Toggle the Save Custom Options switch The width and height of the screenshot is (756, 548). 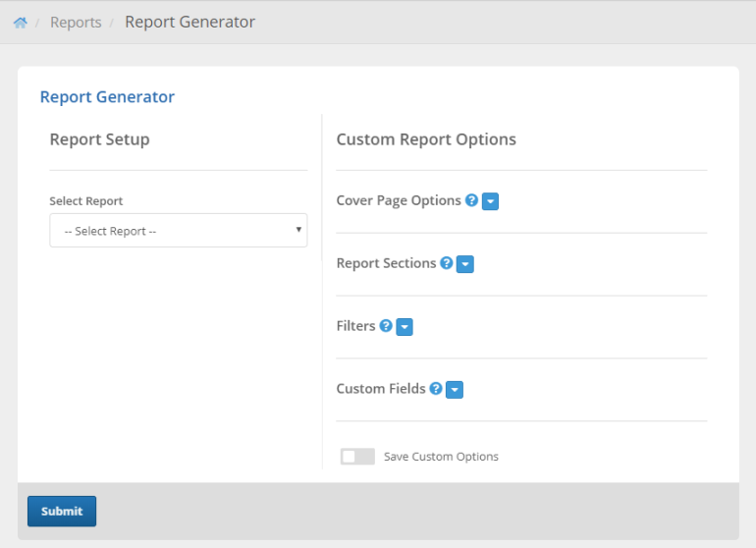(x=357, y=457)
